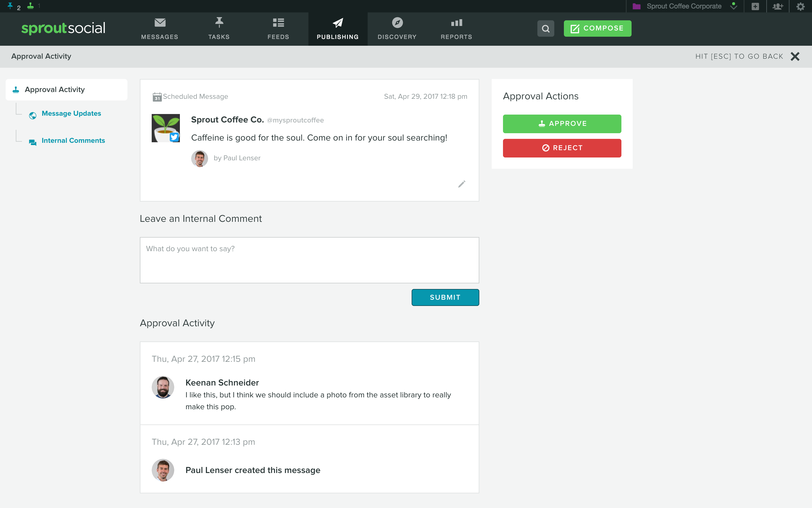Go to the Discovery tab
The height and width of the screenshot is (508, 812).
pyautogui.click(x=397, y=29)
